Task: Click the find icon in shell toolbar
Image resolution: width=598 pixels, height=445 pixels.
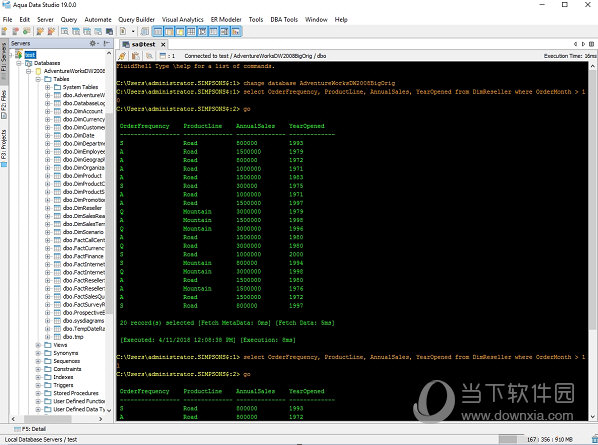Action: [149, 56]
